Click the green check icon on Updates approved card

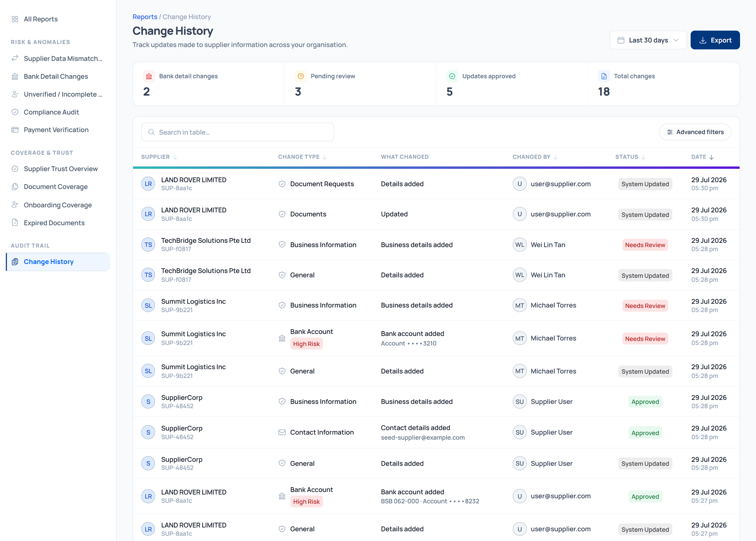(x=452, y=76)
